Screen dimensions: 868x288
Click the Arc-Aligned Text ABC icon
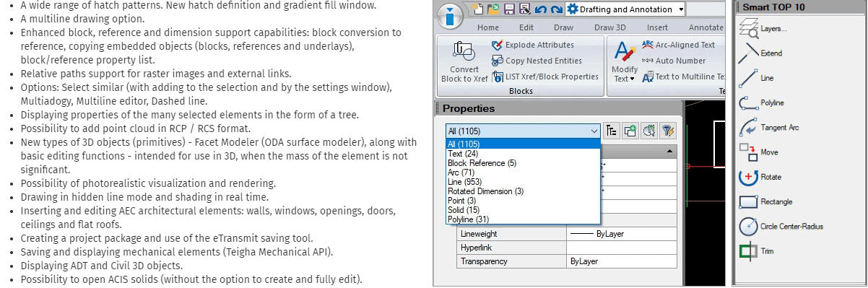648,45
